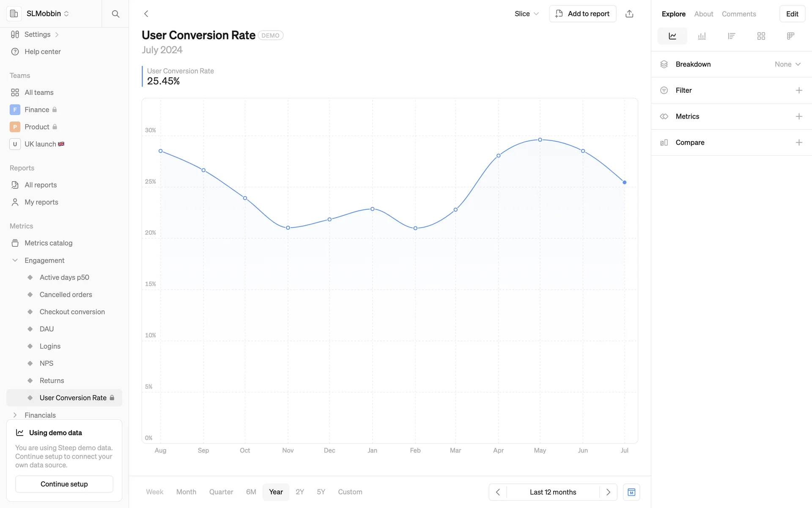Open the Comments tab
This screenshot has height=508, width=812.
pos(738,14)
